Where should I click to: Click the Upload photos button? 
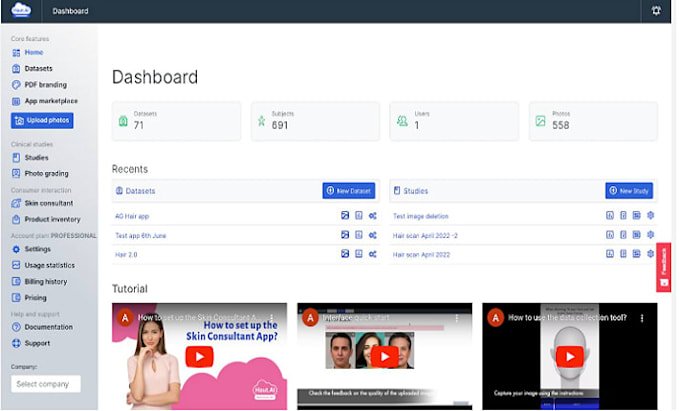point(42,121)
